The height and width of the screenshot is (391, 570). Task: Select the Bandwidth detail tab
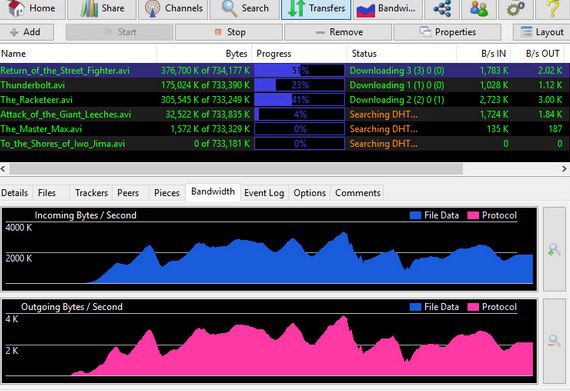[213, 192]
